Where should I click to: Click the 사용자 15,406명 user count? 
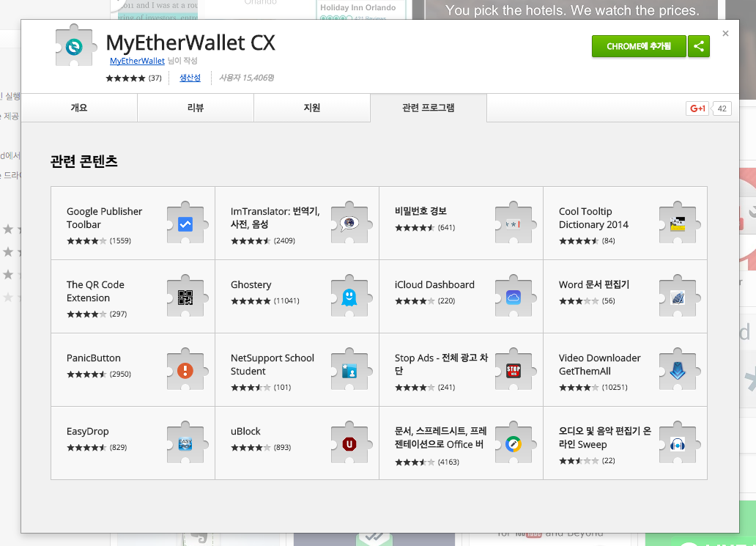pos(246,78)
